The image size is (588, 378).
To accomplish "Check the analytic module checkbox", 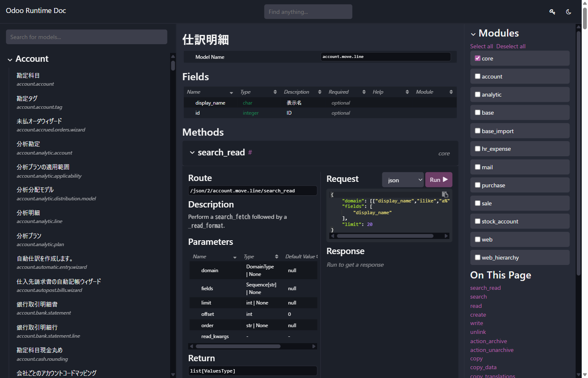I will tap(478, 94).
